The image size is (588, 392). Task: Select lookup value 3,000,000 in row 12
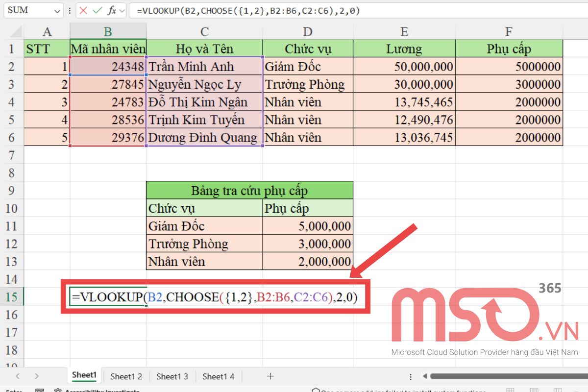point(308,244)
